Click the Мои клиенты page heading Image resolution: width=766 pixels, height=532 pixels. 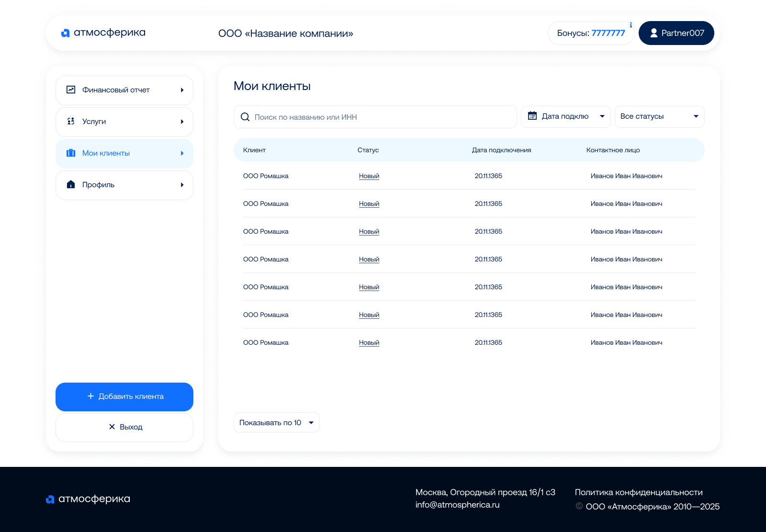[272, 86]
